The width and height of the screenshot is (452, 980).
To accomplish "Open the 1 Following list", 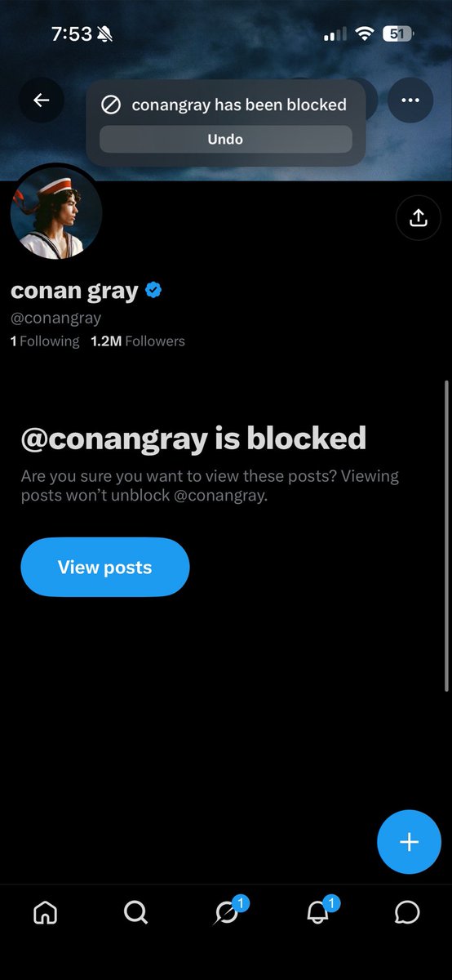I will pyautogui.click(x=45, y=341).
